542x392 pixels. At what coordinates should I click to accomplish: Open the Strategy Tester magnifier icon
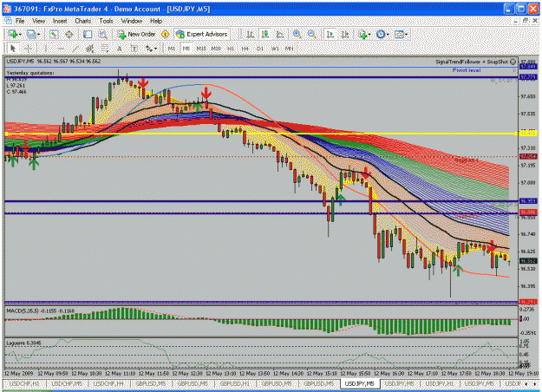pyautogui.click(x=103, y=34)
